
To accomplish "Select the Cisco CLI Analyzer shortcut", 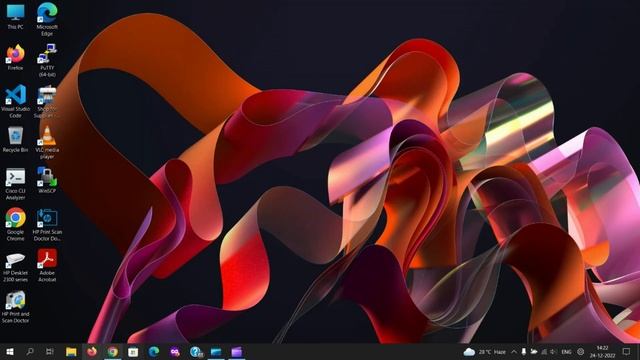I will pyautogui.click(x=16, y=184).
